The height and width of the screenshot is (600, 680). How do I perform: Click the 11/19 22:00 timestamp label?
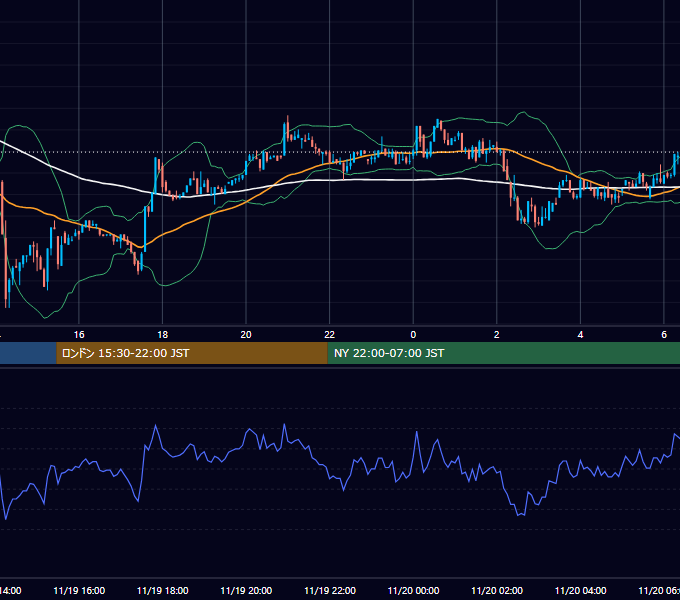[x=330, y=590]
